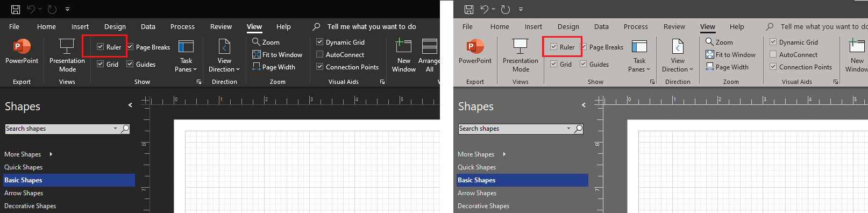Open PowerPoint export in right gray window
This screenshot has height=213, width=868.
475,52
